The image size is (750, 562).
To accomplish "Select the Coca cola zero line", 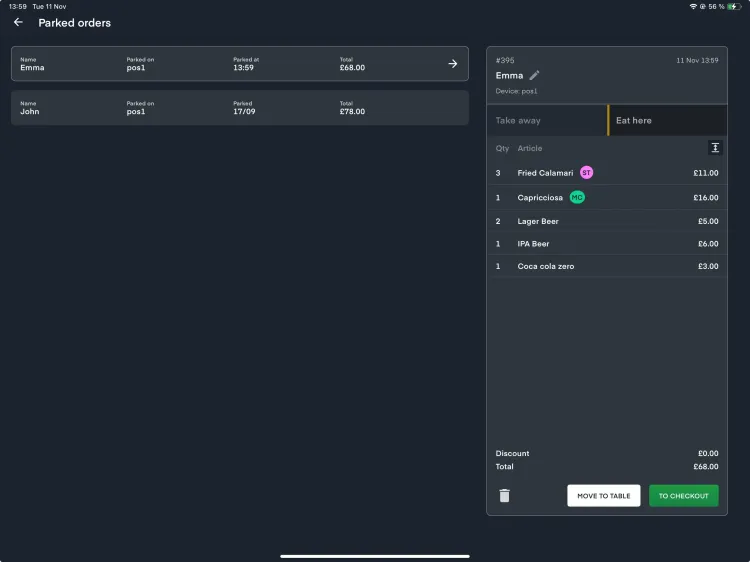I will (x=606, y=266).
